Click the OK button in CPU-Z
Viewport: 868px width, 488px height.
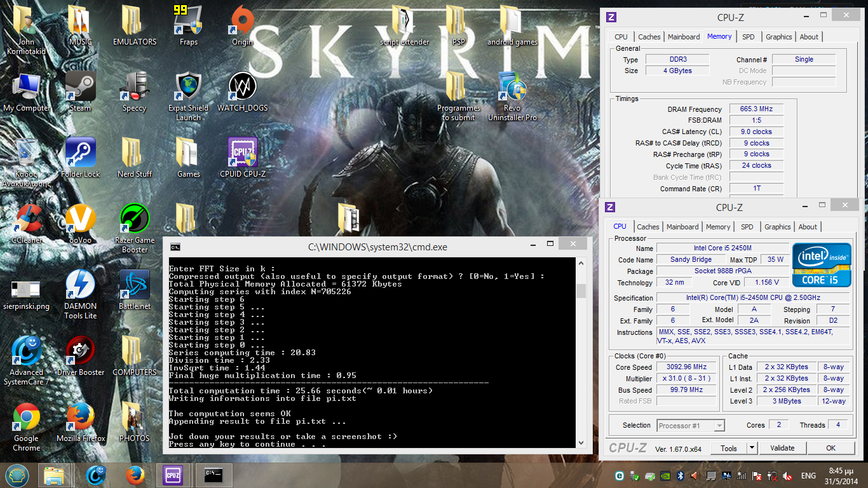[831, 448]
